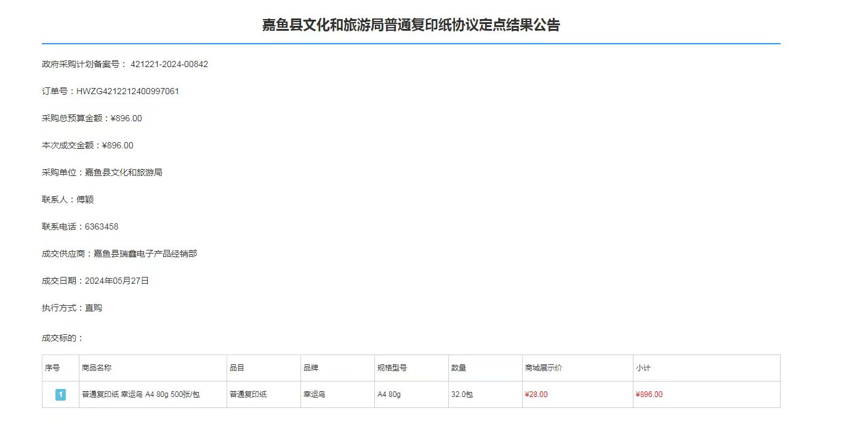Click the page title 嘉鱼县文化和旅游局普通复印纸协议定点结果公告
This screenshot has width=868, height=432.
pyautogui.click(x=411, y=25)
